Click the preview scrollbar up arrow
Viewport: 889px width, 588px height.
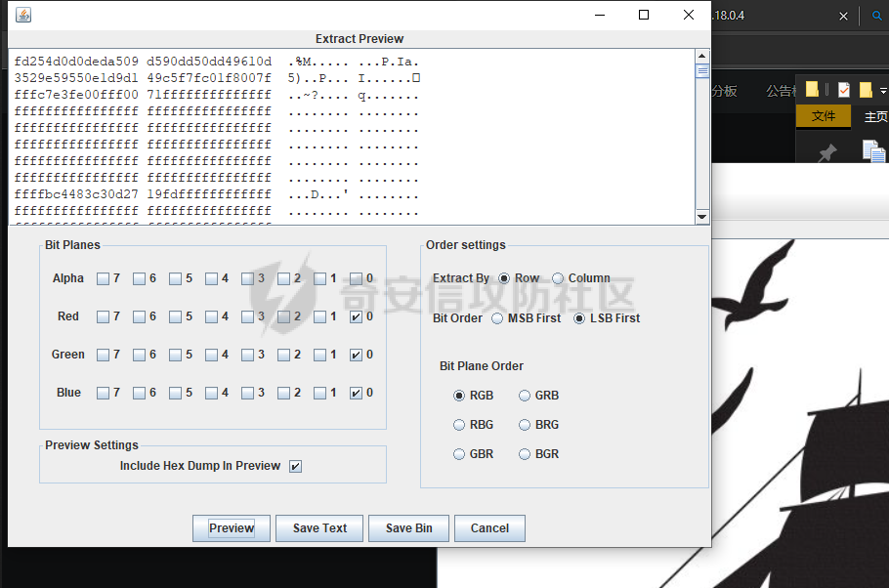click(701, 56)
